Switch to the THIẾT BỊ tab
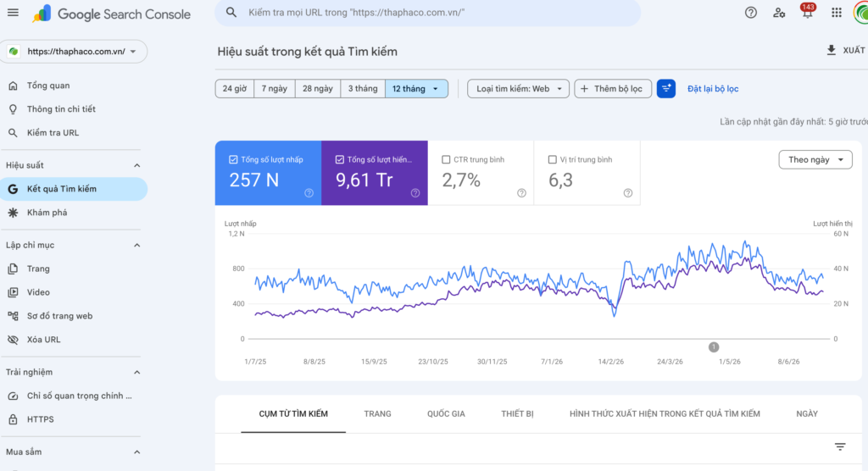The width and height of the screenshot is (868, 471). (518, 414)
